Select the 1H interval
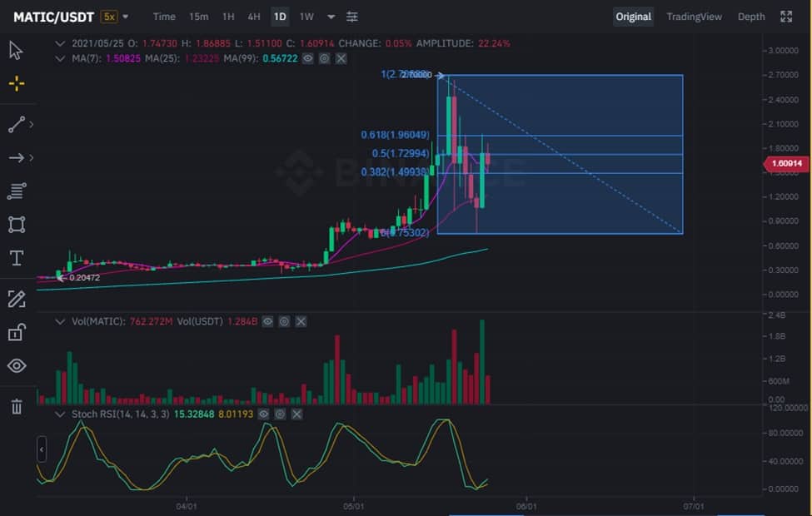812x516 pixels. click(228, 17)
